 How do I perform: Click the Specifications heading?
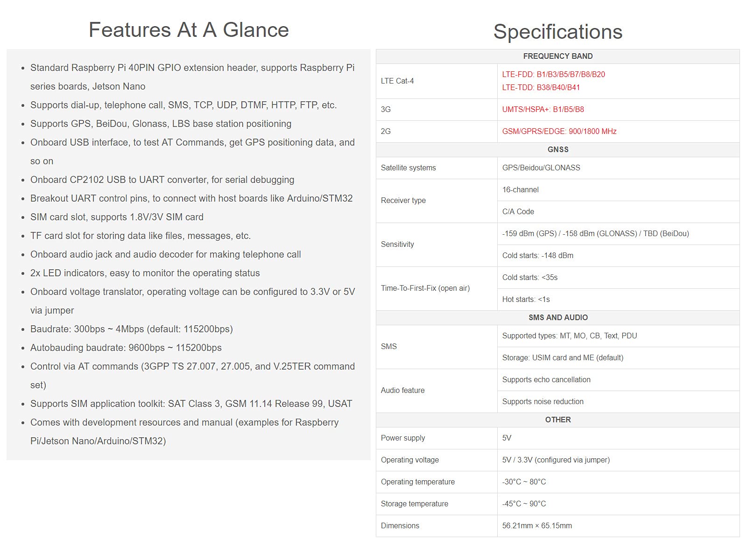557,32
